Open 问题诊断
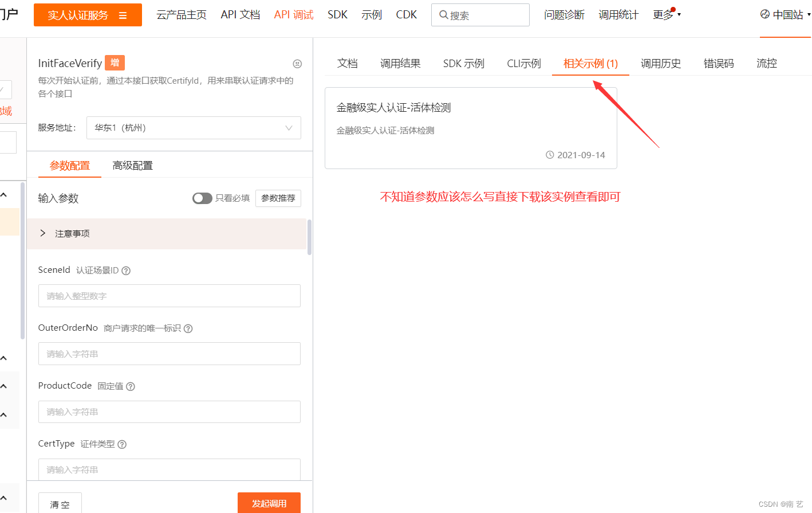 point(564,15)
